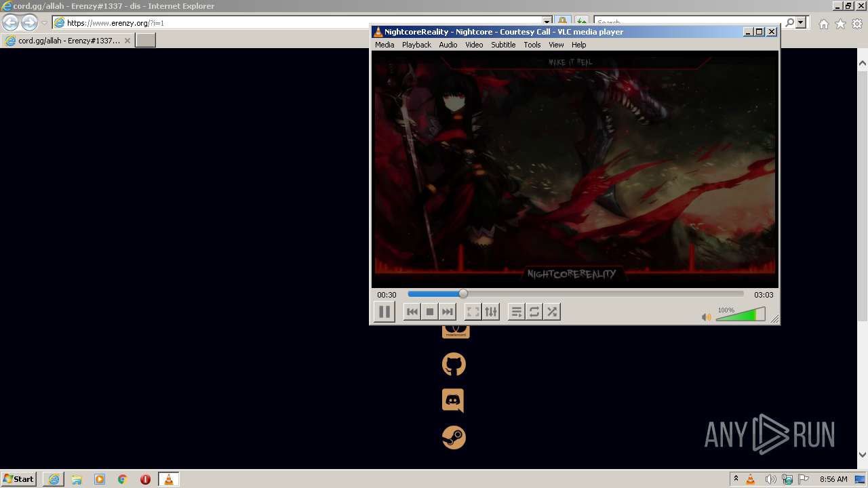Viewport: 868px width, 488px height.
Task: Click the VLC video display area
Action: click(575, 169)
